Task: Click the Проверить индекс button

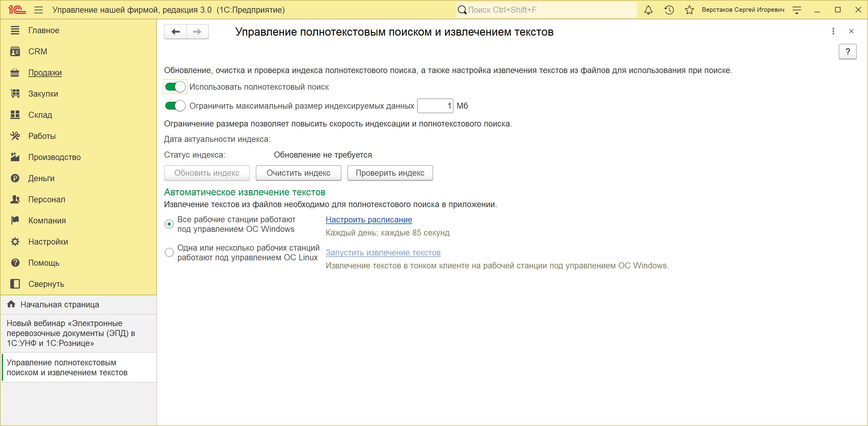Action: pyautogui.click(x=390, y=173)
